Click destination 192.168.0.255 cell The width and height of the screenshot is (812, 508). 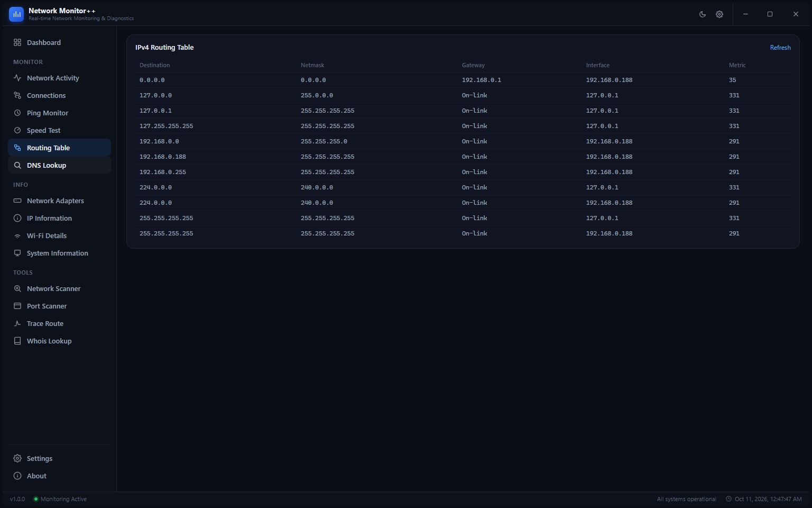[x=163, y=172]
